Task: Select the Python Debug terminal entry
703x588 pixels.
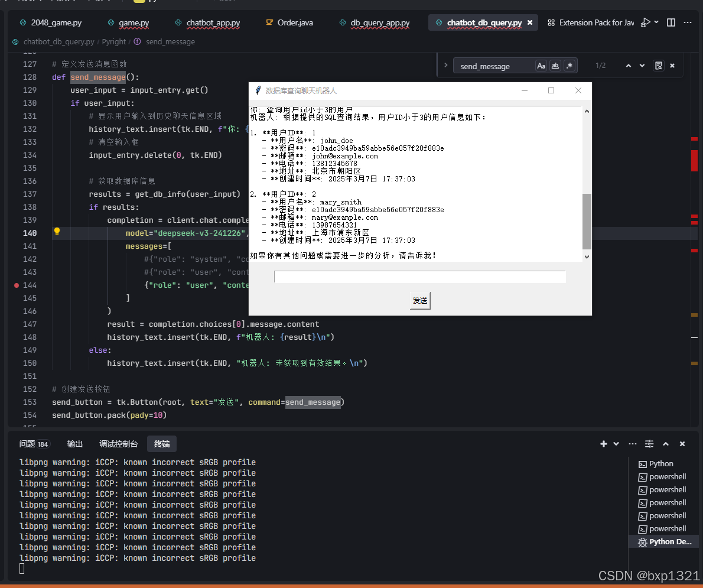Action: pyautogui.click(x=663, y=542)
